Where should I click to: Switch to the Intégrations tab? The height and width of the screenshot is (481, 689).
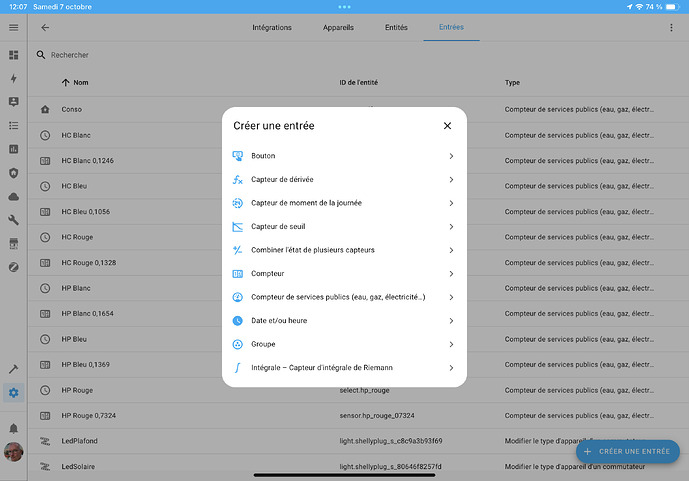(x=272, y=27)
